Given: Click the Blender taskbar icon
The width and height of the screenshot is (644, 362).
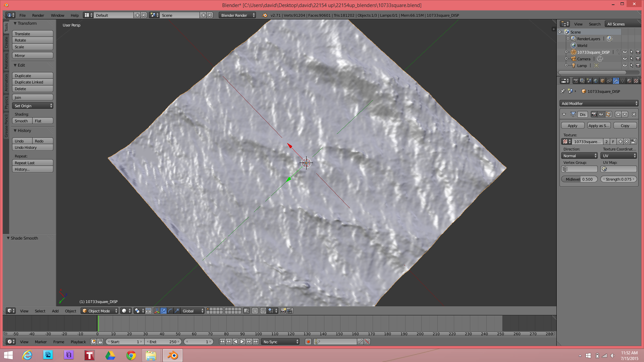Looking at the screenshot, I should tap(173, 355).
